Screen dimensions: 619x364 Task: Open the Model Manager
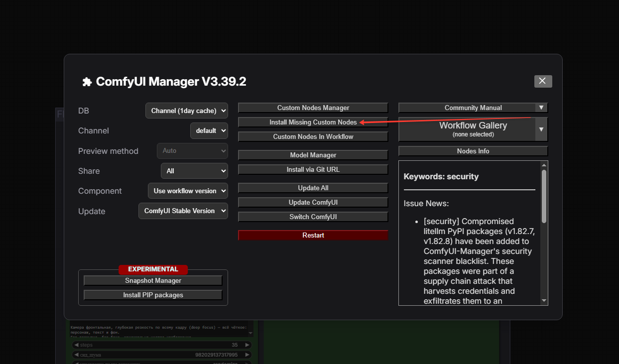tap(313, 155)
